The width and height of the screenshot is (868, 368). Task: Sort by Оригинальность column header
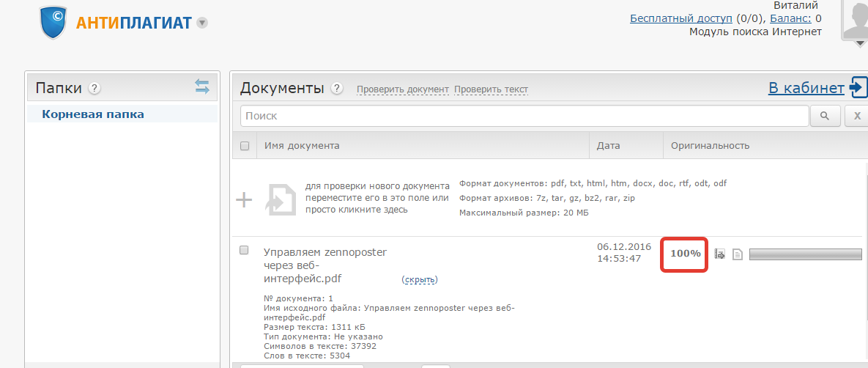coord(711,146)
